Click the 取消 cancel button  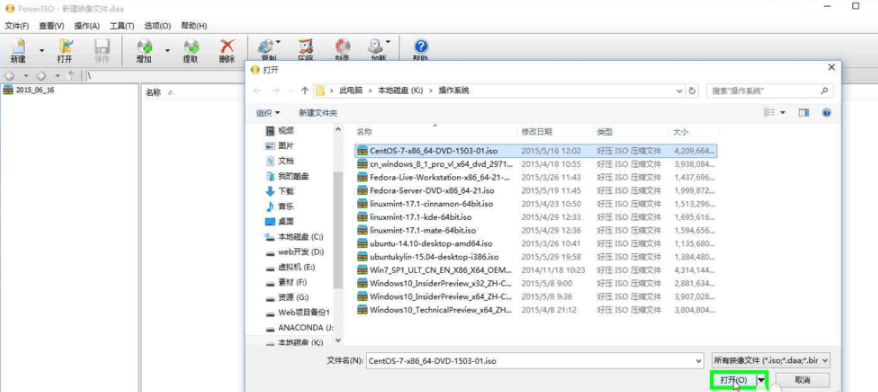coord(802,380)
